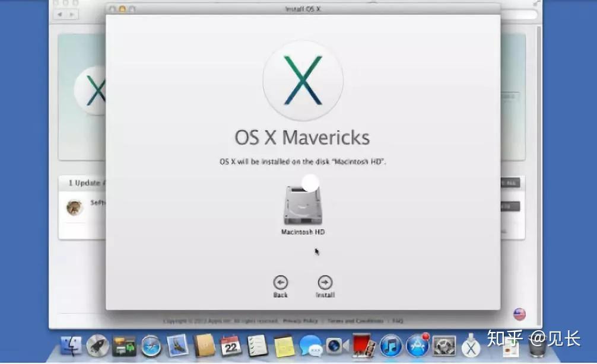Launch Safari compass icon in dock
Viewport: 597px width, 364px height.
tap(151, 346)
